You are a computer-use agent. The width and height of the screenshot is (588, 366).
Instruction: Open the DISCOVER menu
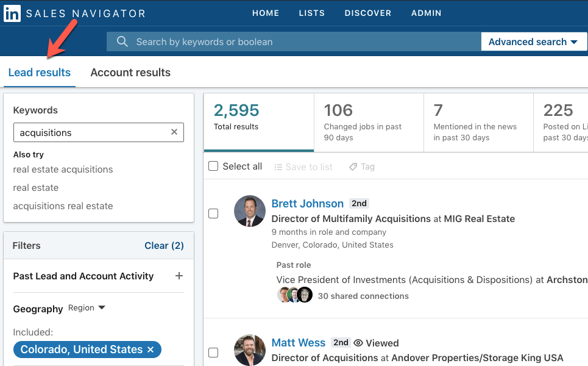[368, 13]
